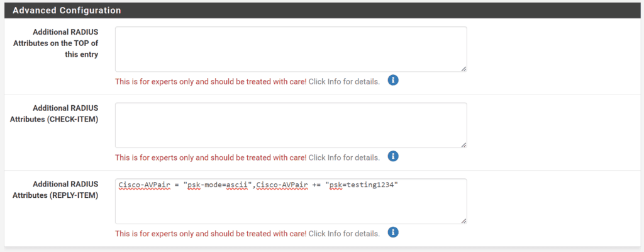Click red experts-only warning under TOP entry field
644x252 pixels.
pyautogui.click(x=211, y=81)
